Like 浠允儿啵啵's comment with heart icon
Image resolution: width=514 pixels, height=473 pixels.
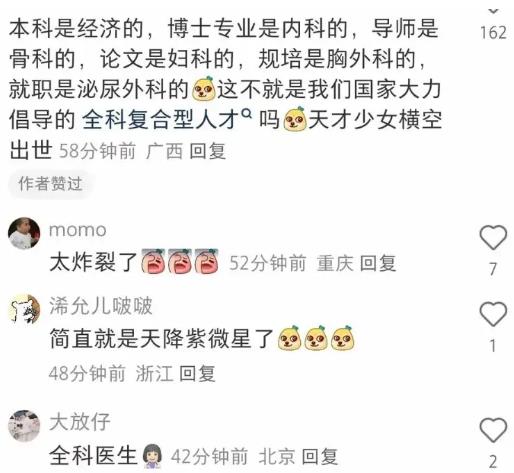493,314
